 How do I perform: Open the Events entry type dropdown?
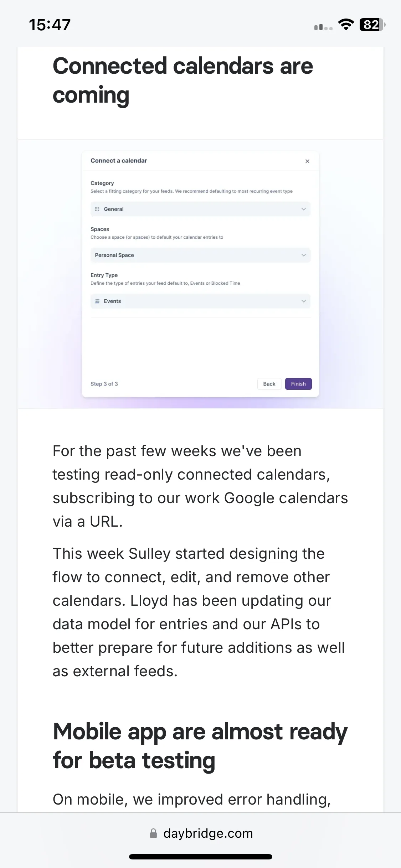point(200,301)
